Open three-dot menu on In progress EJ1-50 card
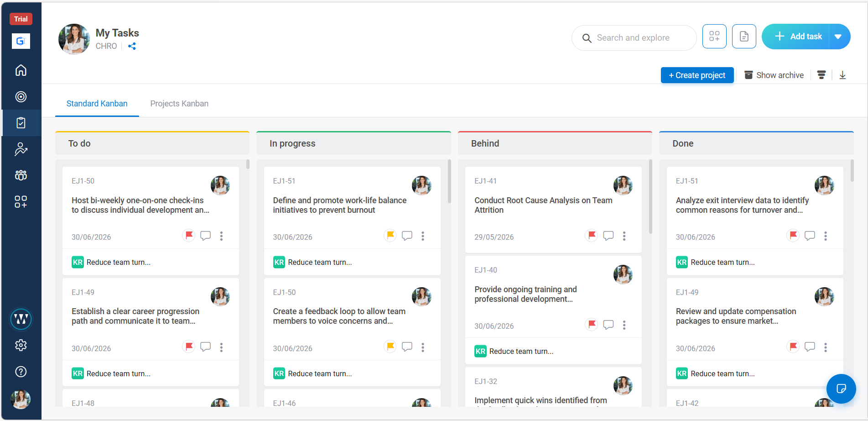Screen dimensions: 868x421 [x=423, y=347]
